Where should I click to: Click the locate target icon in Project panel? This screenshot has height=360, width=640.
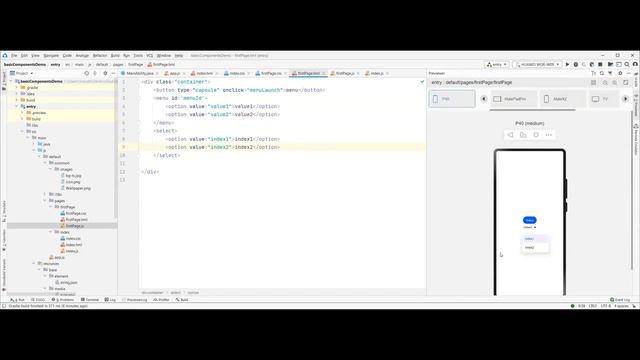tap(87, 73)
